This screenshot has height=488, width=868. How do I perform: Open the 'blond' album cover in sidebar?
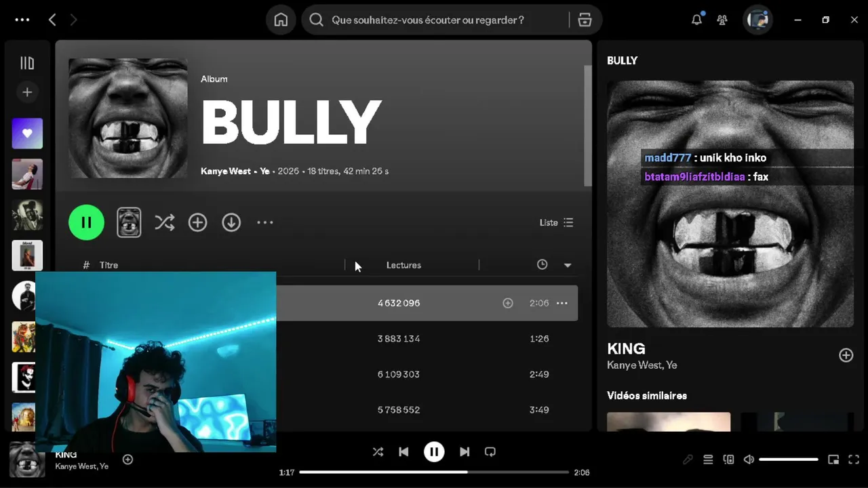pos(27,256)
